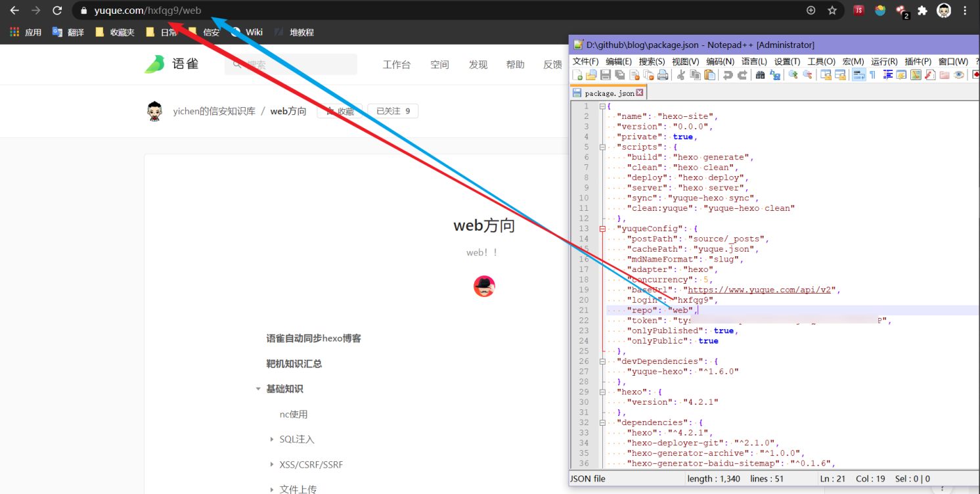980x494 pixels.
Task: Open Replace dialog from Notepad++ toolbar
Action: point(774,75)
